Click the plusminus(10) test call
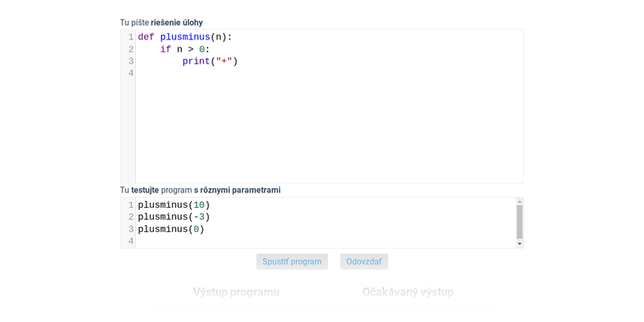The image size is (644, 322). point(174,205)
